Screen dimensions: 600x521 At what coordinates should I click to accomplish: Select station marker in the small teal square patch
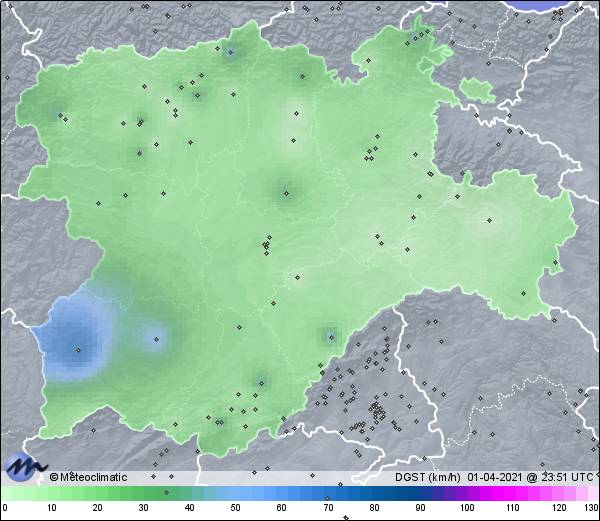pyautogui.click(x=331, y=337)
